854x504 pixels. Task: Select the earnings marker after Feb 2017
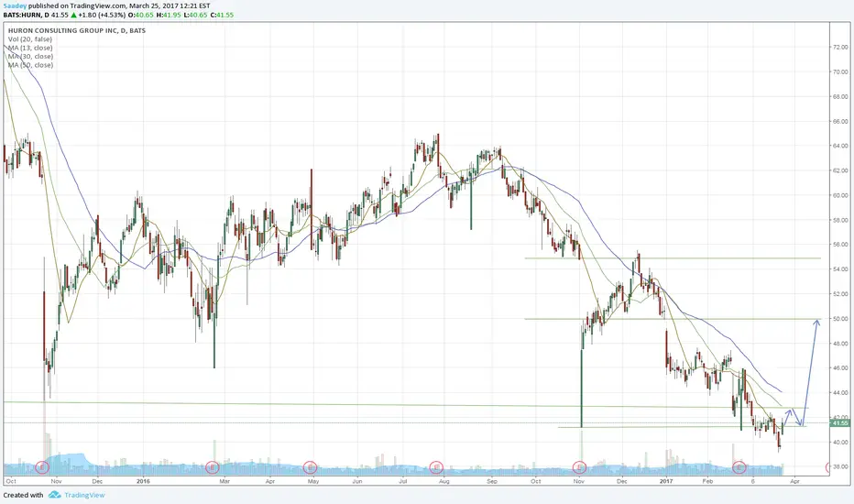[x=739, y=467]
